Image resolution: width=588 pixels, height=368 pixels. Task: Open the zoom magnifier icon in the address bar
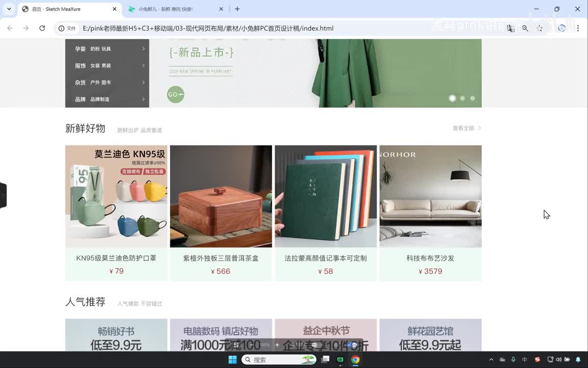click(525, 28)
